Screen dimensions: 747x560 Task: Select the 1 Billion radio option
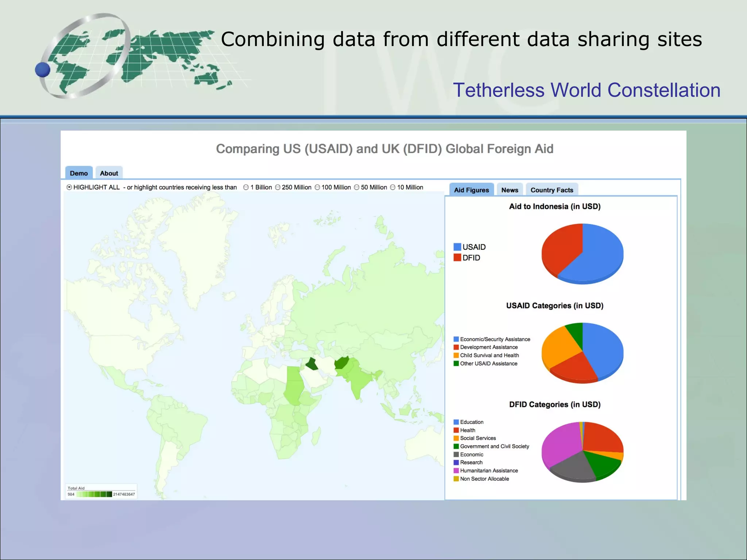coord(246,187)
